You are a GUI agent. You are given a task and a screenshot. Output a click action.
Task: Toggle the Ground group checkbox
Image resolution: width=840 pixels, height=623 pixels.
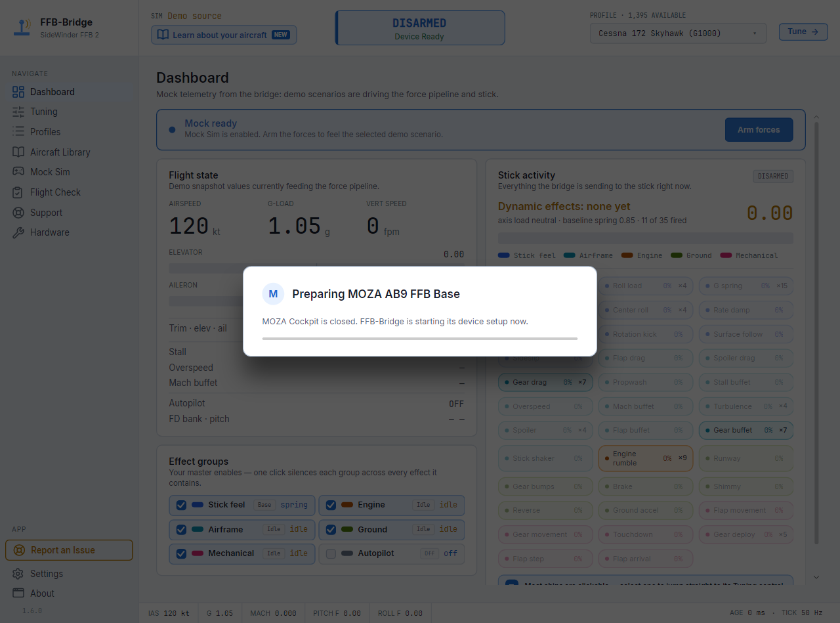pos(331,530)
